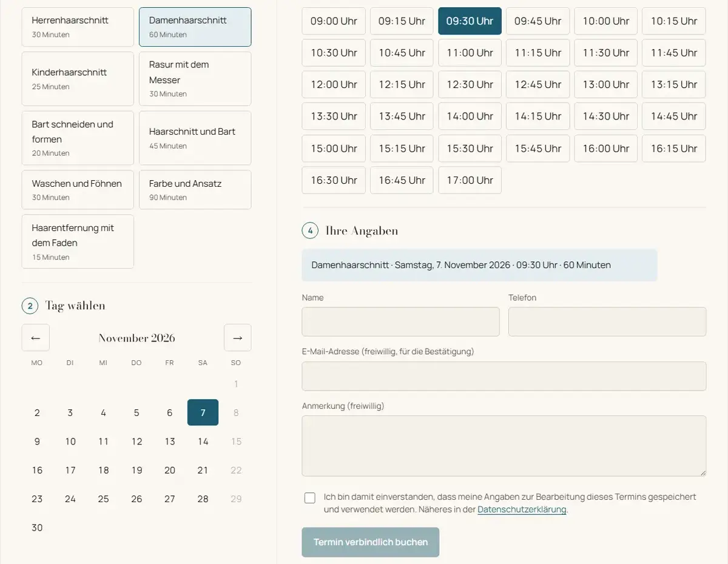Screen dimensions: 728x564
Task: Select the 09:30 Uhr time slot
Action: click(x=470, y=21)
